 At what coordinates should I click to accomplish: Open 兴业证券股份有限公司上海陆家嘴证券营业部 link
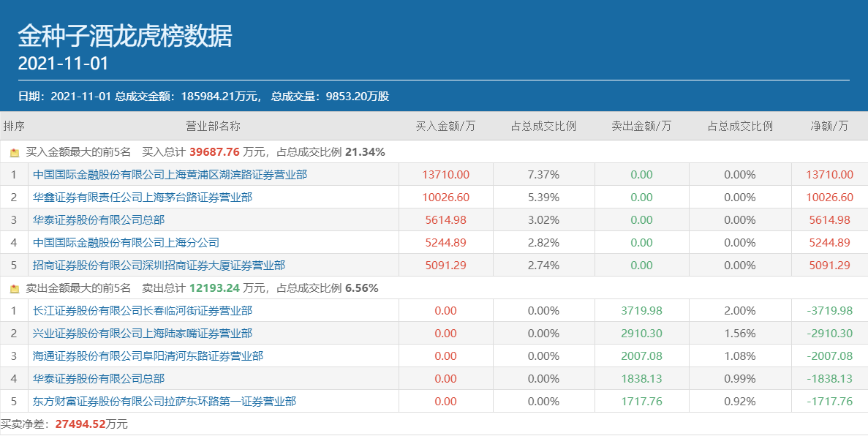(143, 334)
